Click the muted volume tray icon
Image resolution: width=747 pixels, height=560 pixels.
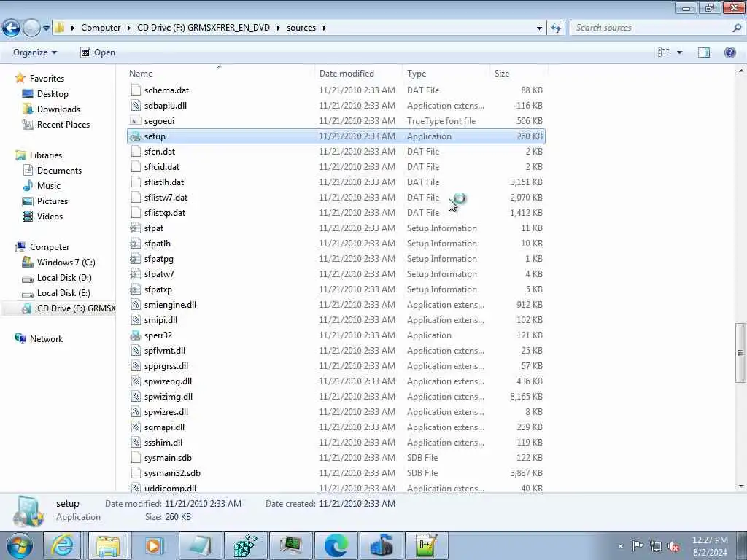673,546
